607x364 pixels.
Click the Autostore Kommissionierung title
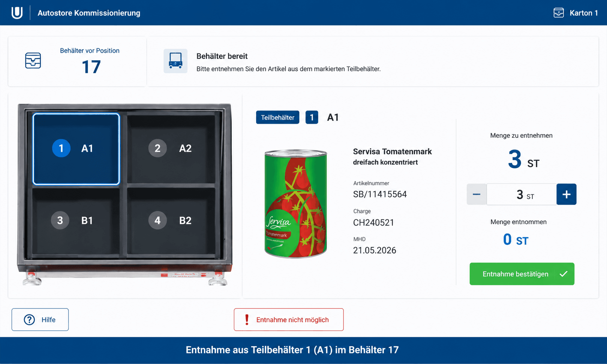[x=89, y=13]
